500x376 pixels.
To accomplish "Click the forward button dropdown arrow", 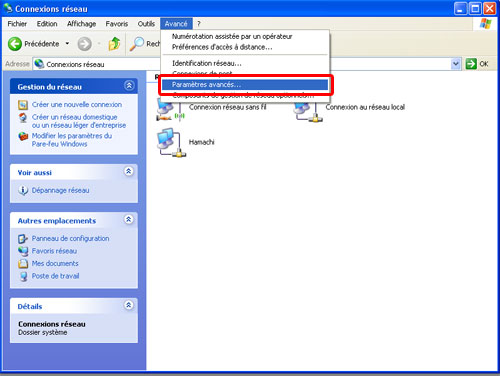I will point(99,44).
